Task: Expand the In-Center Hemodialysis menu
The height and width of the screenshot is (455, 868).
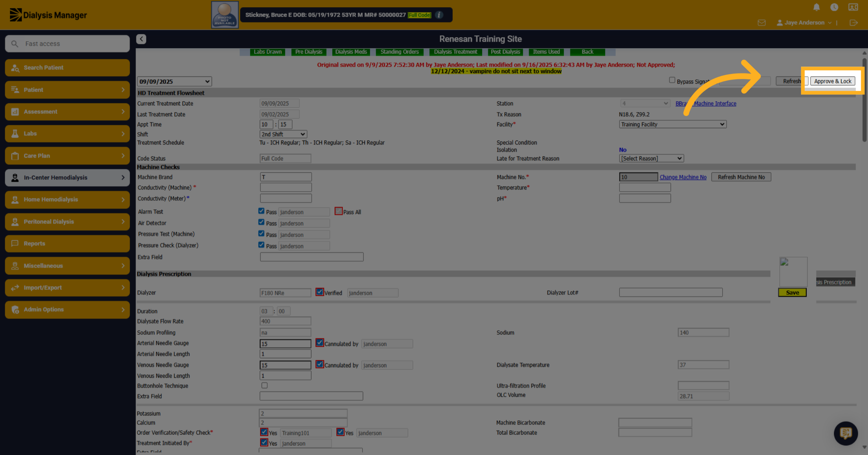Action: coord(67,178)
